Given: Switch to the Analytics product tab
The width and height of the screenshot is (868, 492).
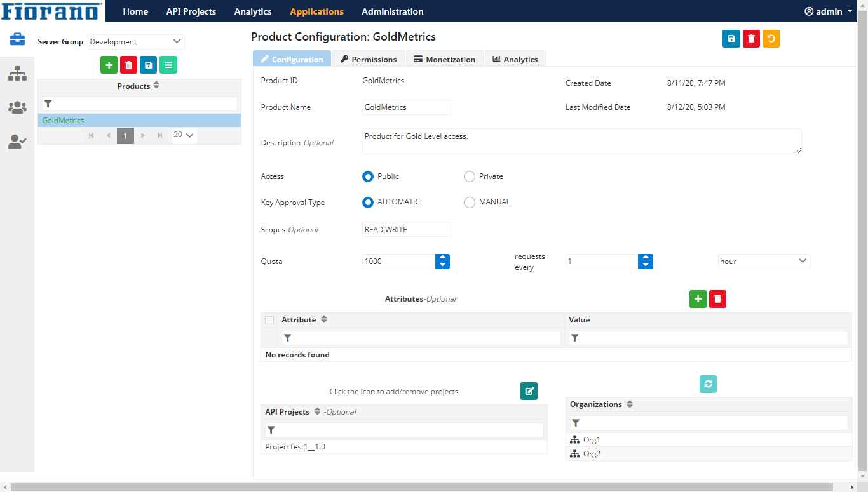Looking at the screenshot, I should coord(515,59).
